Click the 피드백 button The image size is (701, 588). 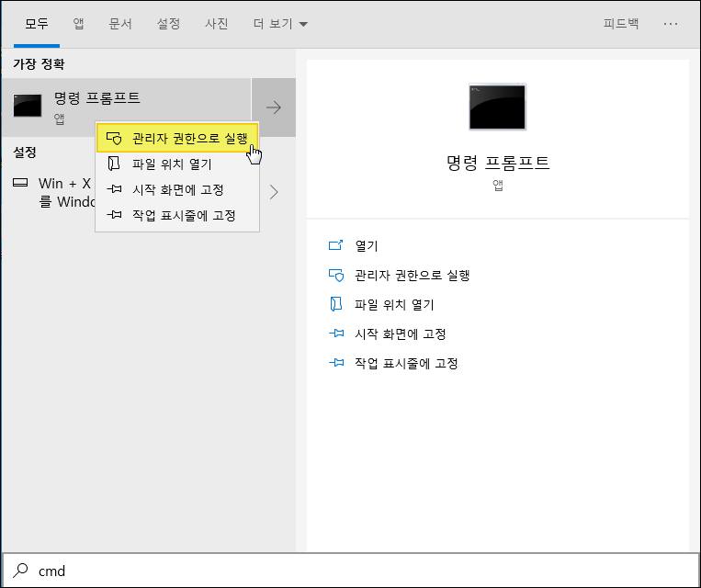pyautogui.click(x=621, y=23)
